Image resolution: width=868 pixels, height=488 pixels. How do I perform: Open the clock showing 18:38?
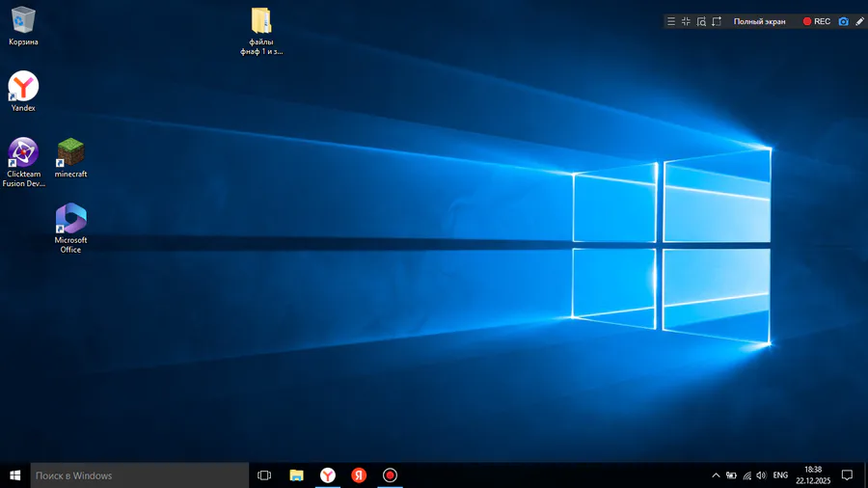[813, 475]
